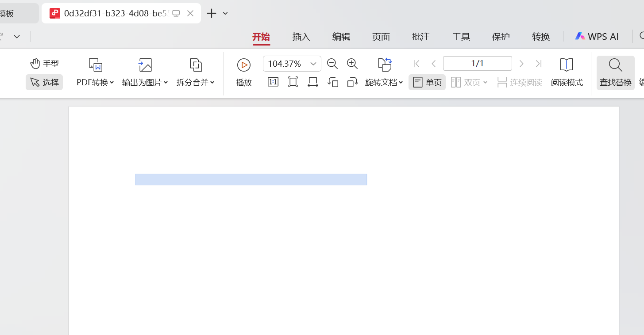
Task: Click the Play (播放) slideshow icon
Action: coord(243,65)
